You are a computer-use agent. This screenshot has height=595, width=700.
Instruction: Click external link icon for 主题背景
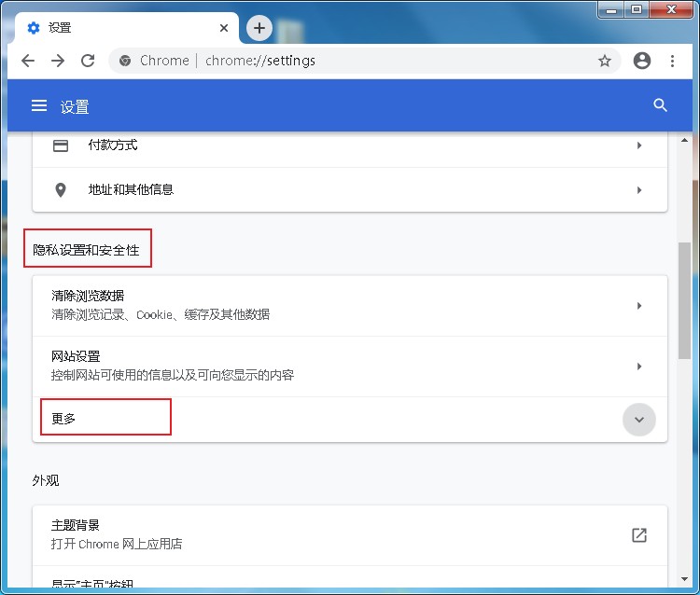(639, 535)
